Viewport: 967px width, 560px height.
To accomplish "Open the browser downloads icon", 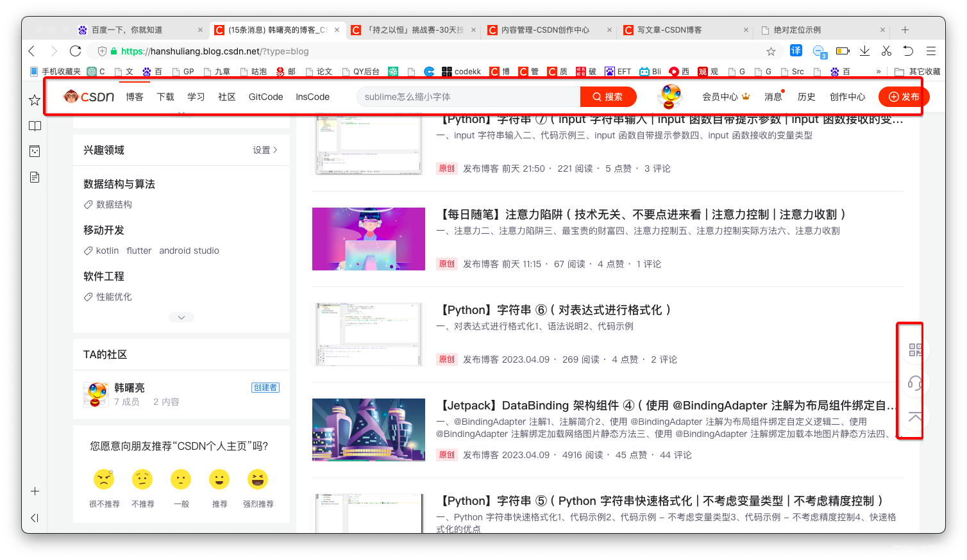I will 864,51.
